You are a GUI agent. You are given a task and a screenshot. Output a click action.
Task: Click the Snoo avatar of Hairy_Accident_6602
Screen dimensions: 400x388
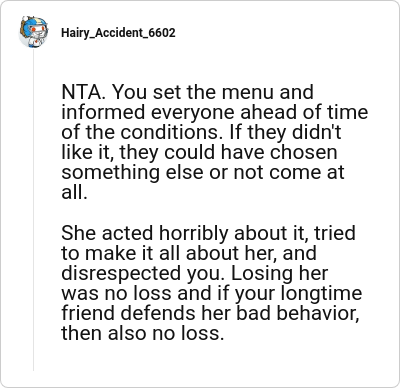coord(33,32)
